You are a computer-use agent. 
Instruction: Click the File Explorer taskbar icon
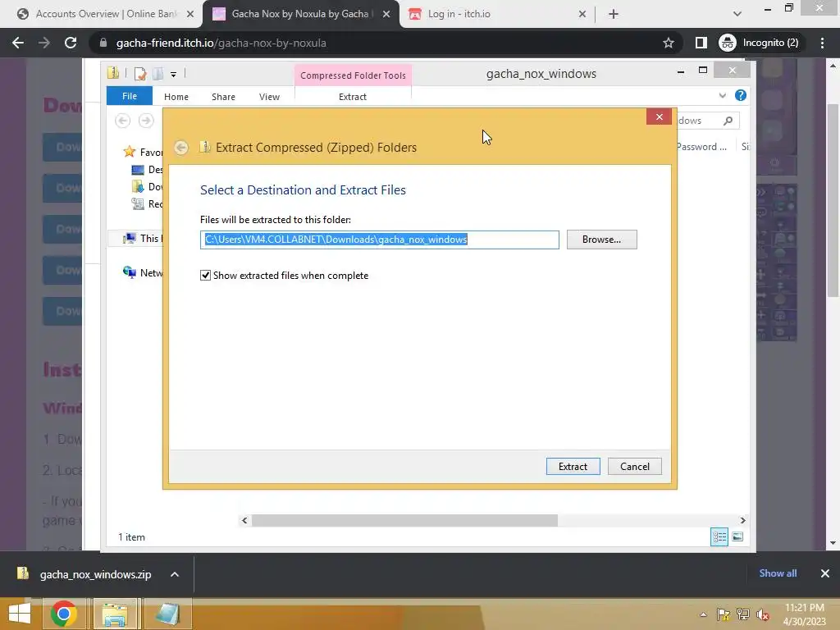pos(115,614)
